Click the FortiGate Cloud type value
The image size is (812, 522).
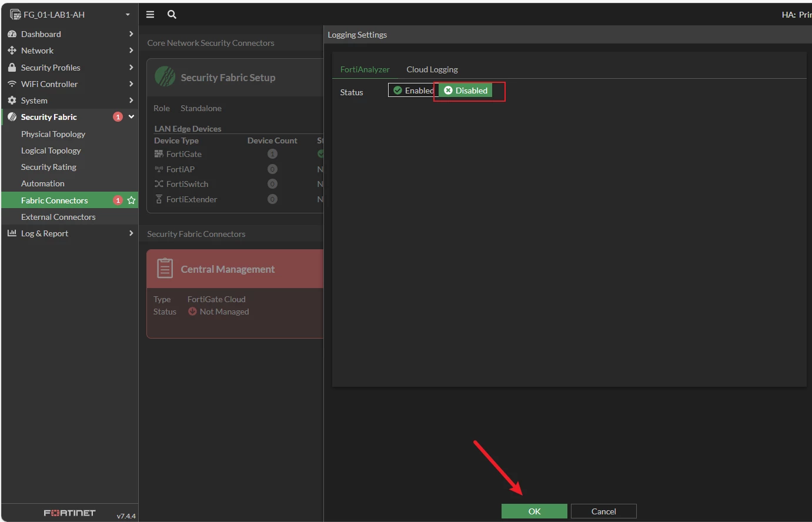click(x=216, y=299)
